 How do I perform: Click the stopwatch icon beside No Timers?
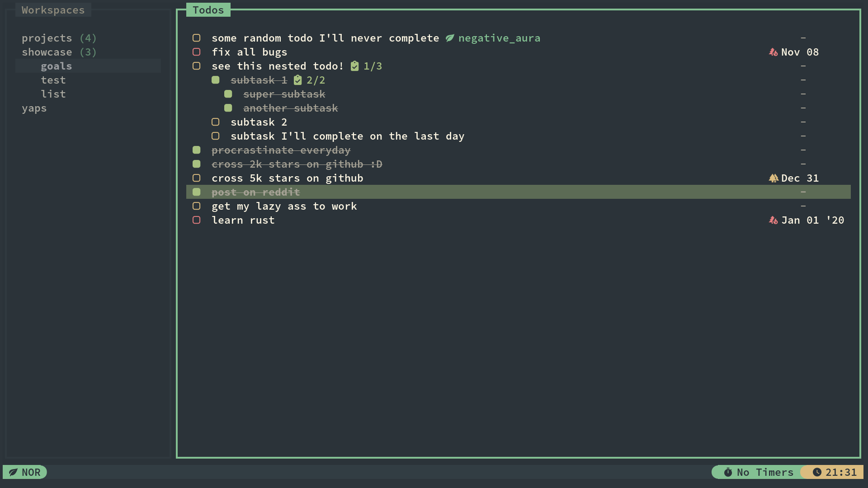click(728, 472)
